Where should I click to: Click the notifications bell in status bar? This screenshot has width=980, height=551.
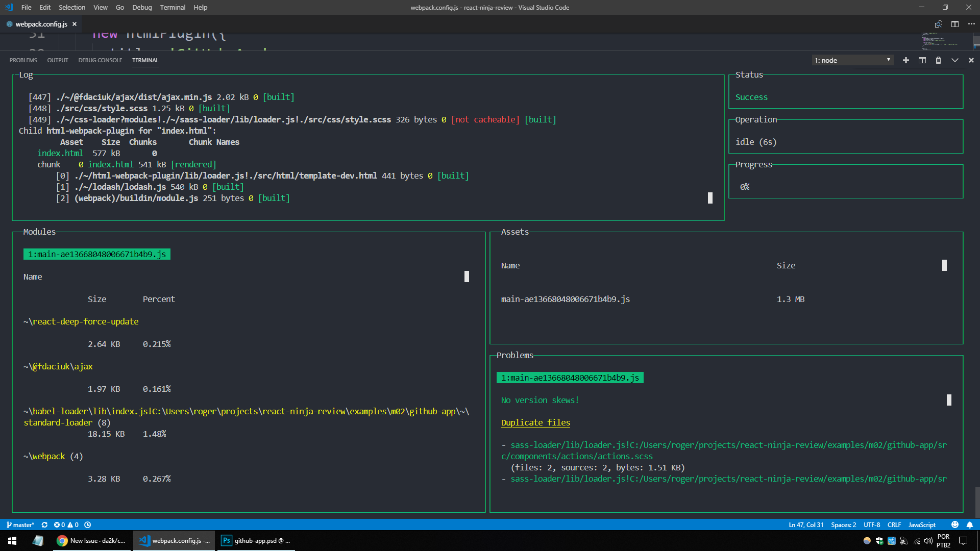969,524
